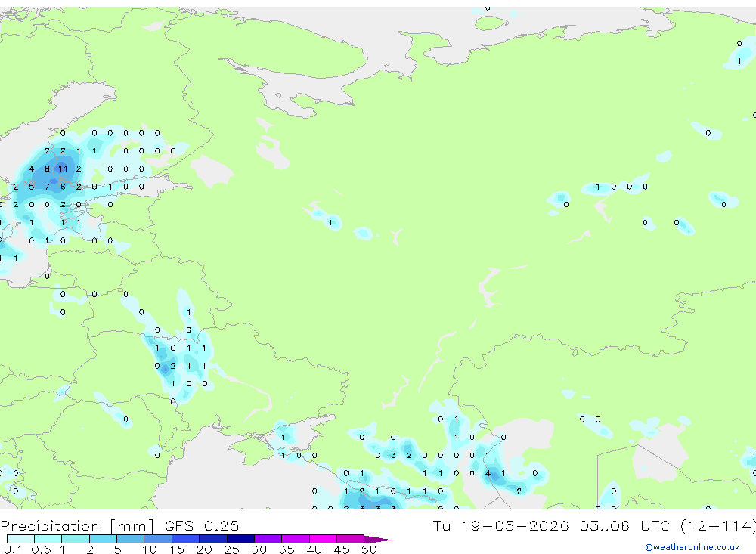
Task: Pick the 15–20 mm legend color swatch
Action: click(x=186, y=539)
